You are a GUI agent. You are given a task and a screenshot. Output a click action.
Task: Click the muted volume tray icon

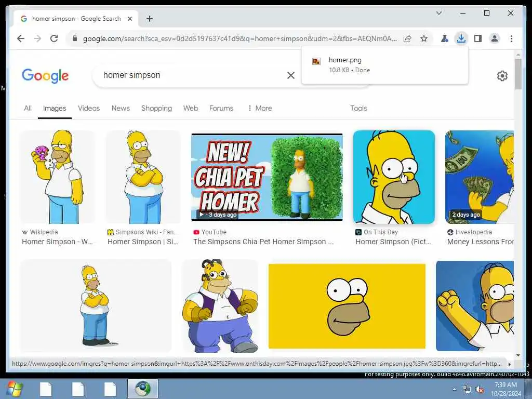(480, 390)
